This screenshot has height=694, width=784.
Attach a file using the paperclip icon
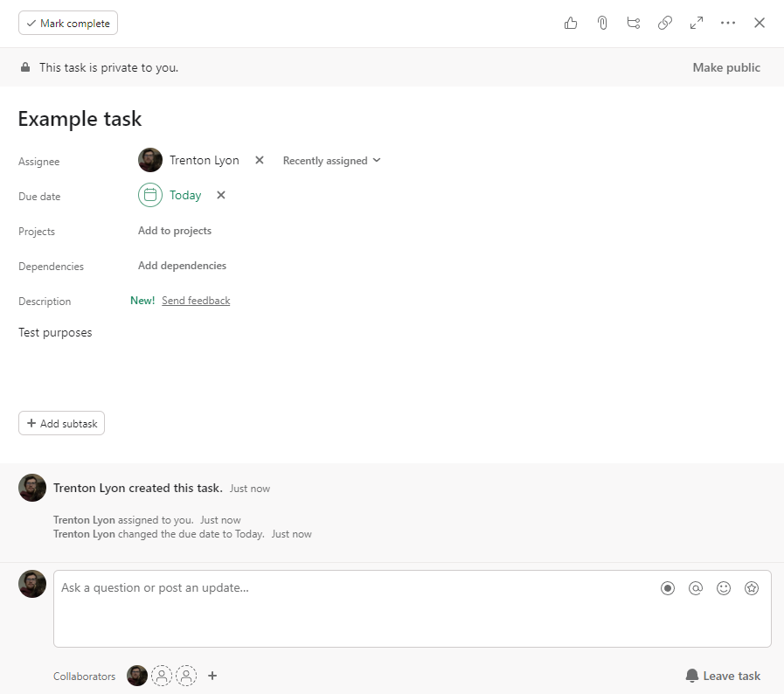pyautogui.click(x=602, y=23)
